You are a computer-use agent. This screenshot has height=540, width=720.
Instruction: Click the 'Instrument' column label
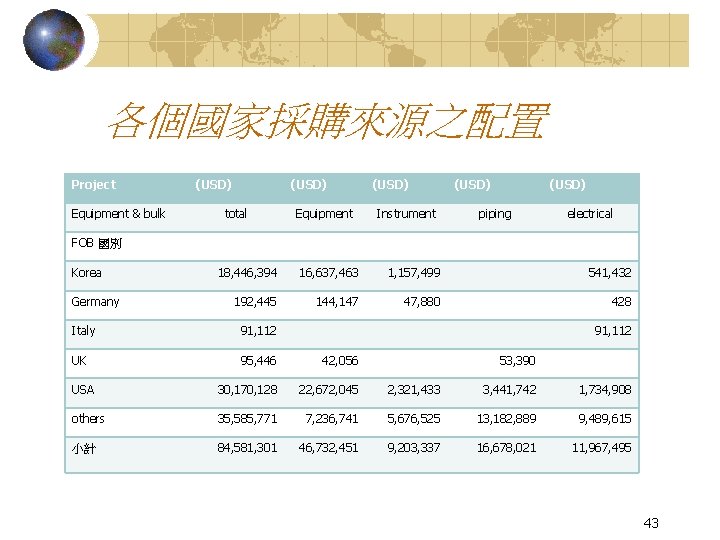406,214
